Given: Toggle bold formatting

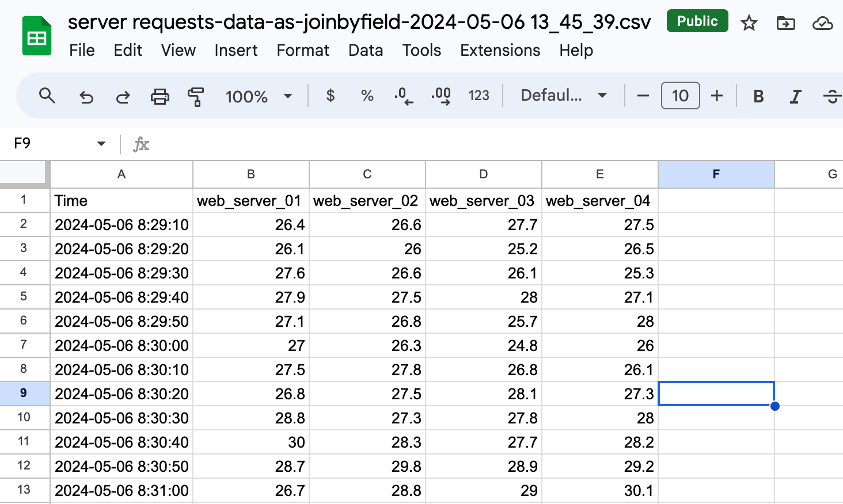Looking at the screenshot, I should coord(758,96).
